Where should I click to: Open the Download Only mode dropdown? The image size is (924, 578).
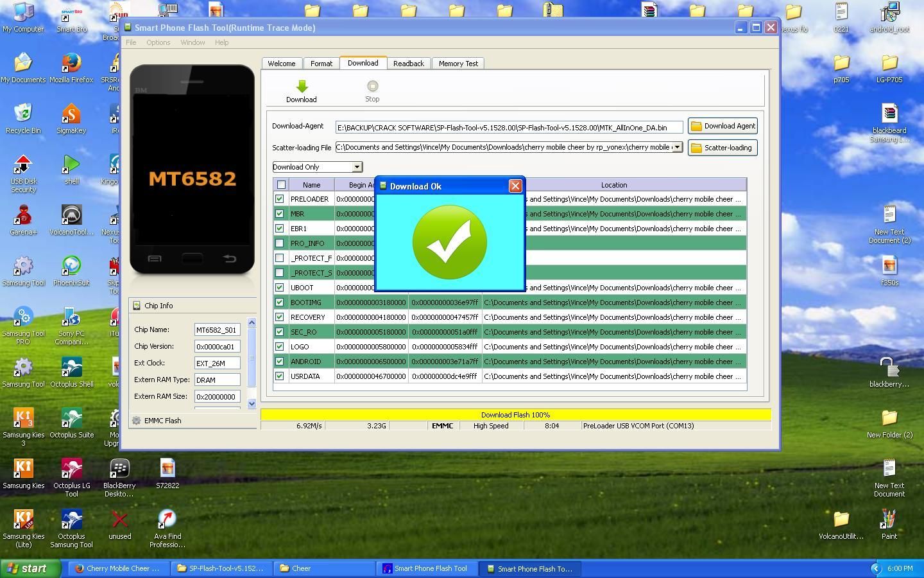click(318, 167)
